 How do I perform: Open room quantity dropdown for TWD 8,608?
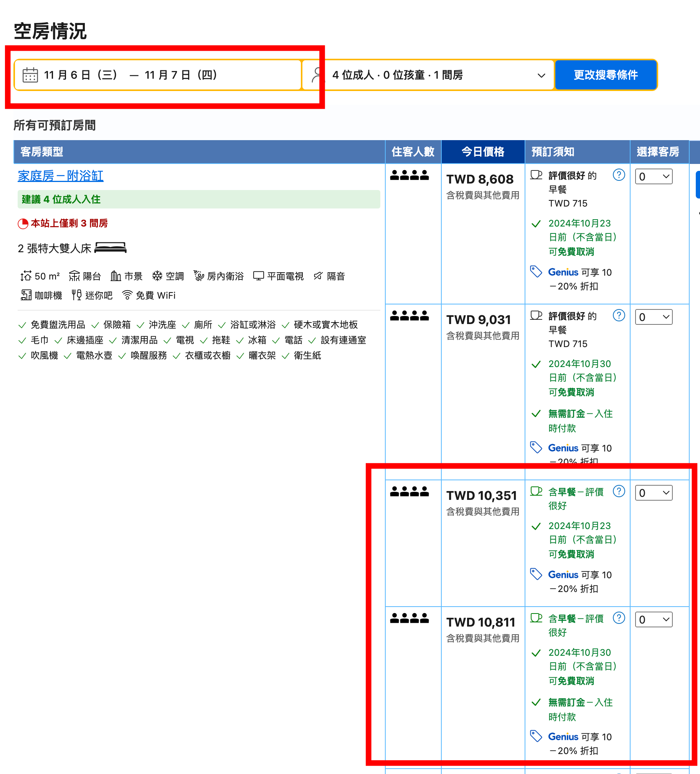tap(654, 177)
